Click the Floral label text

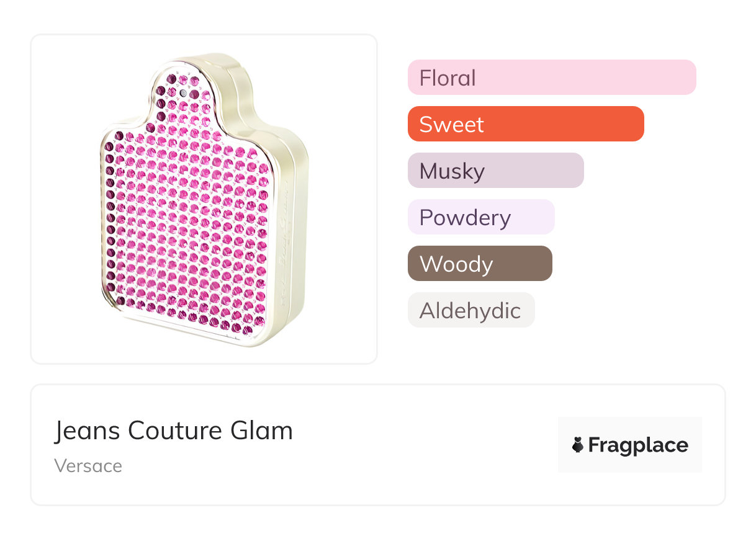[x=448, y=78]
